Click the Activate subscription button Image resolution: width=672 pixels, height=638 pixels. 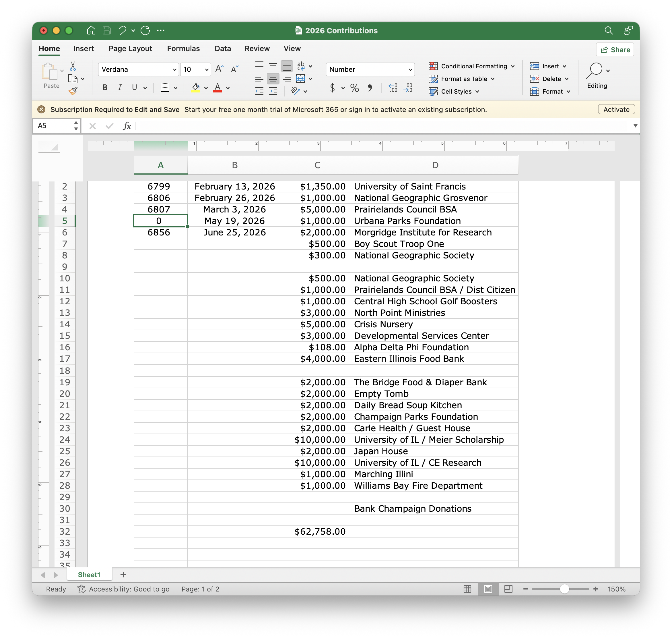coord(616,109)
